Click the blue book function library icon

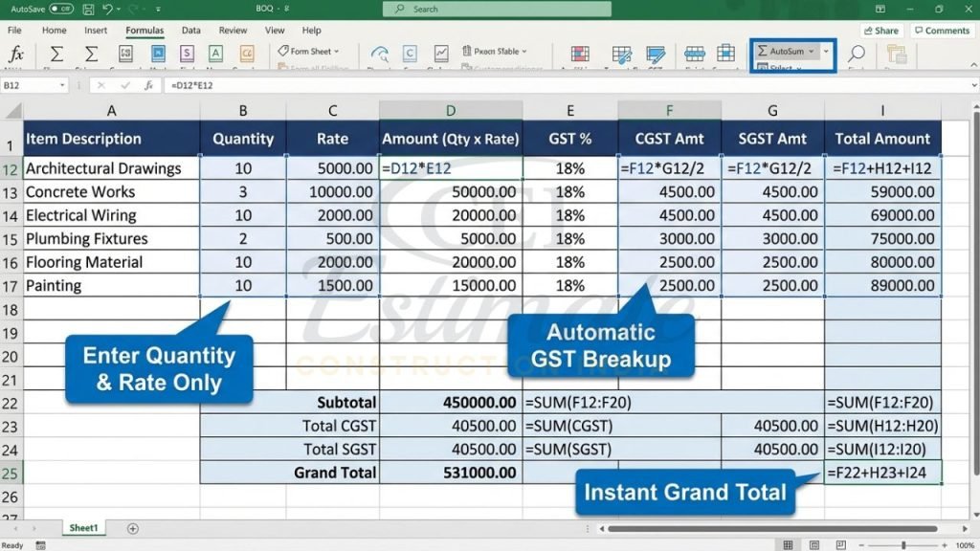point(158,54)
